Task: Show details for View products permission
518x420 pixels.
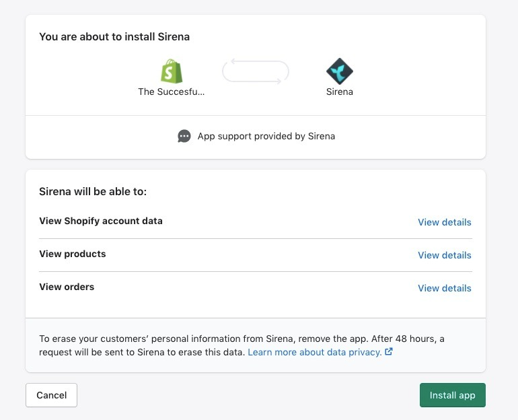Action: (x=444, y=255)
